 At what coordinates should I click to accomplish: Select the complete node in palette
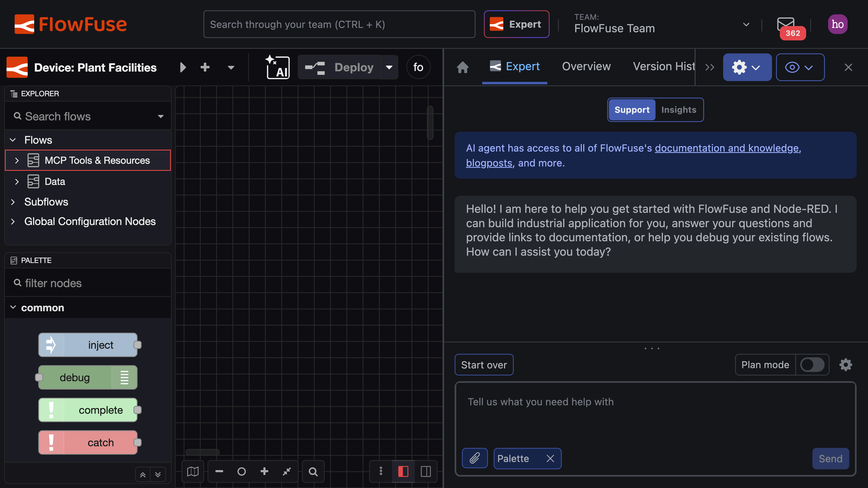click(88, 410)
